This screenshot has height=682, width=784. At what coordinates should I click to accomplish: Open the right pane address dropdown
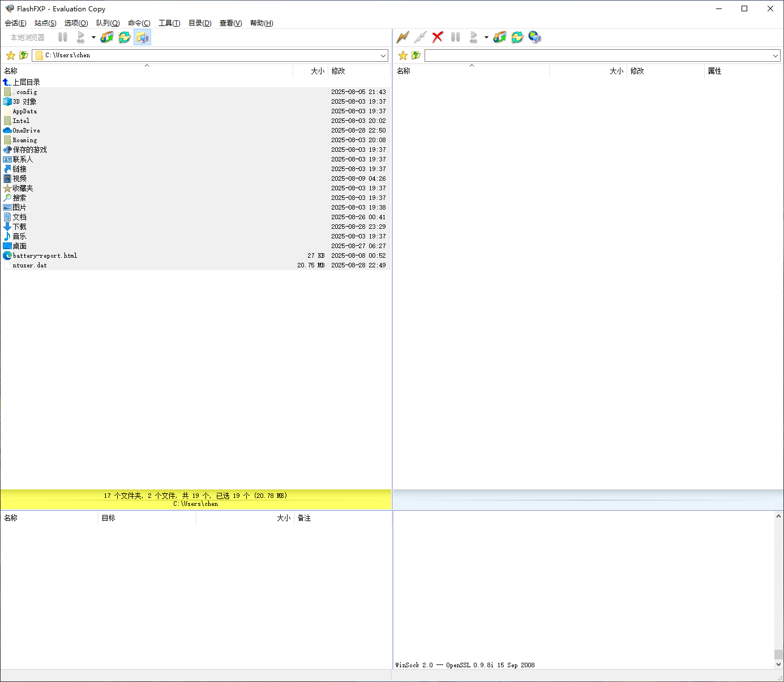(776, 56)
